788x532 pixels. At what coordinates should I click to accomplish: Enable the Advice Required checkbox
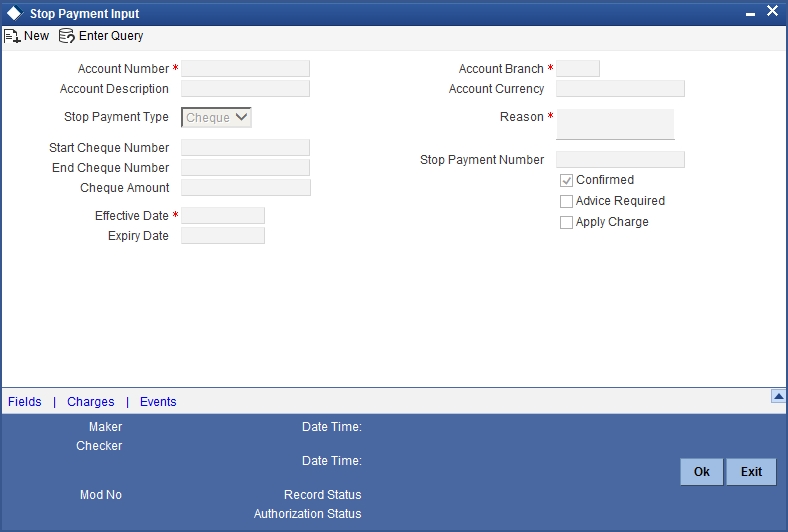(x=566, y=201)
